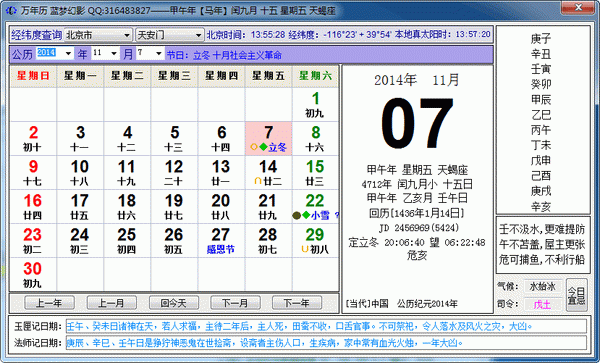The image size is (600, 363).
Task: Select November 2 初十 in the calendar
Action: pos(33,138)
